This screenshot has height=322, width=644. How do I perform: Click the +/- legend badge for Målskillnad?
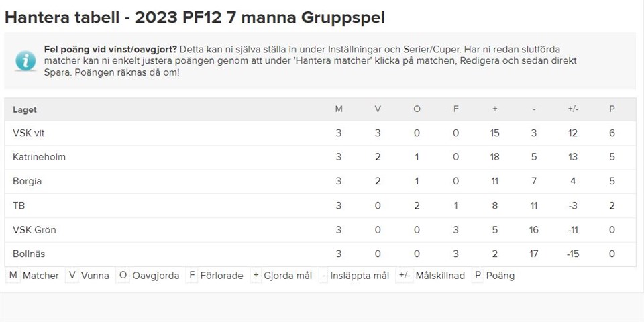point(404,276)
